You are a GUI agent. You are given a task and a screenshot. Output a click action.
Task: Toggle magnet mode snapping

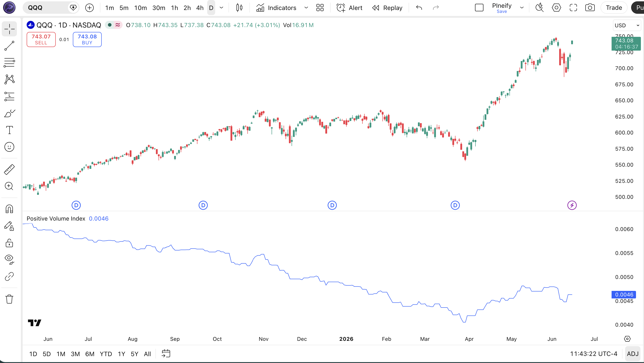pos(9,209)
